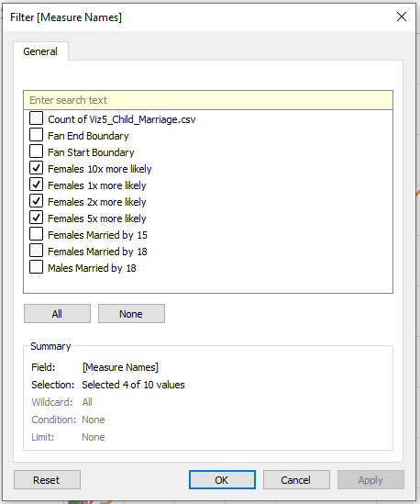Click the search text field
Viewport: 420px width, 504px height.
208,100
